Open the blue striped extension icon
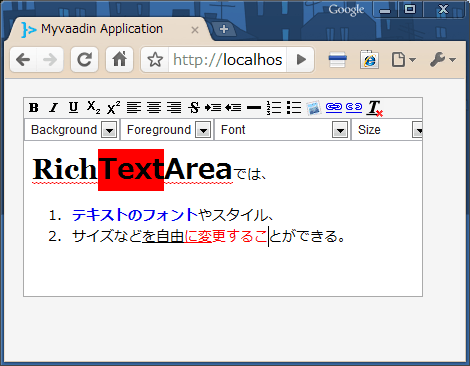The height and width of the screenshot is (366, 470). click(x=337, y=60)
